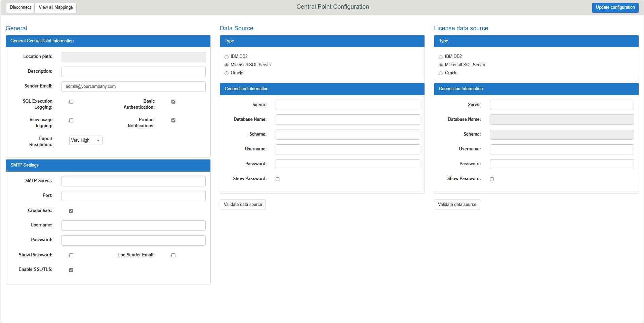This screenshot has height=323, width=644.
Task: Open View all Mappings
Action: coord(56,7)
